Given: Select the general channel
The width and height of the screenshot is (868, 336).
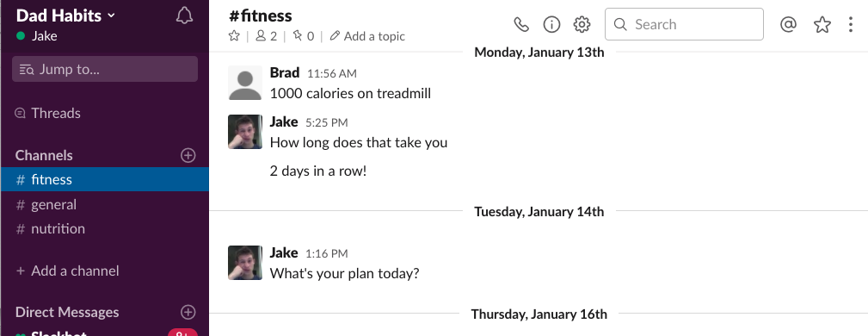Looking at the screenshot, I should [x=105, y=204].
